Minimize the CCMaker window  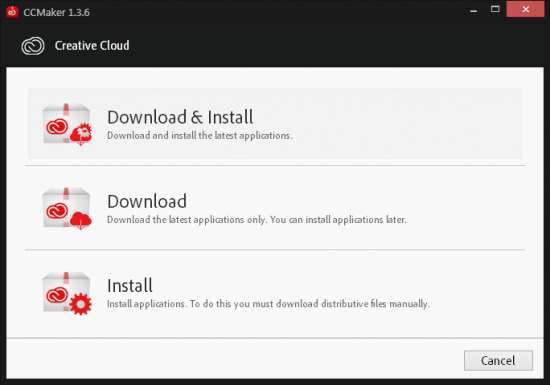click(474, 10)
